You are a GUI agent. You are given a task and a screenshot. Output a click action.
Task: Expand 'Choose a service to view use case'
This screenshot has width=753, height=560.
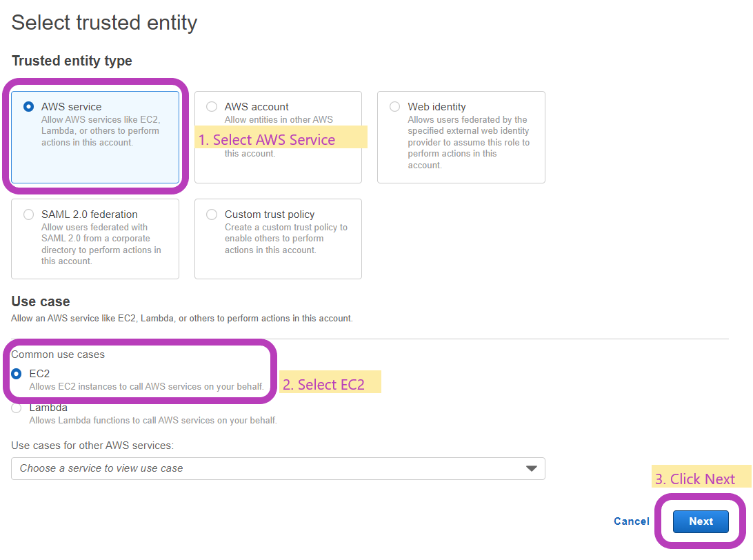point(276,468)
